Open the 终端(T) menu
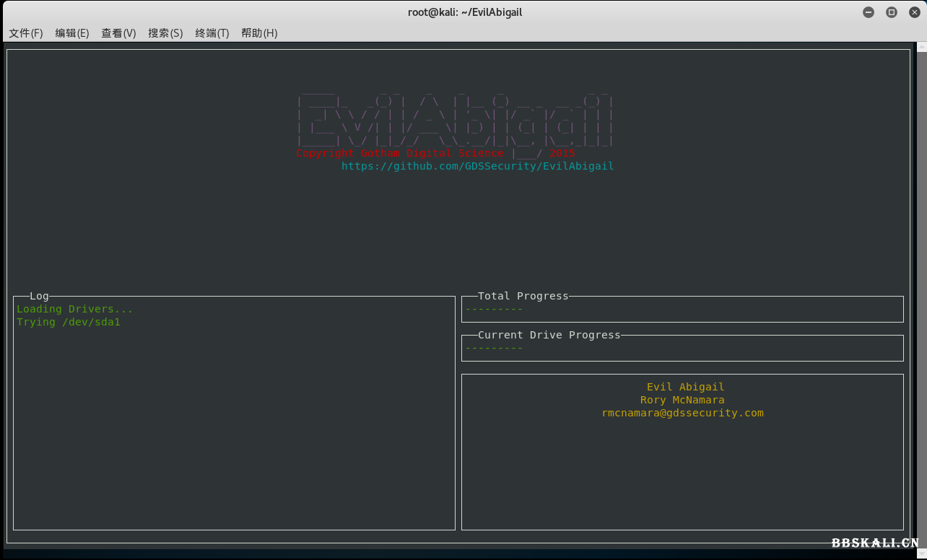The image size is (927, 560). click(212, 33)
